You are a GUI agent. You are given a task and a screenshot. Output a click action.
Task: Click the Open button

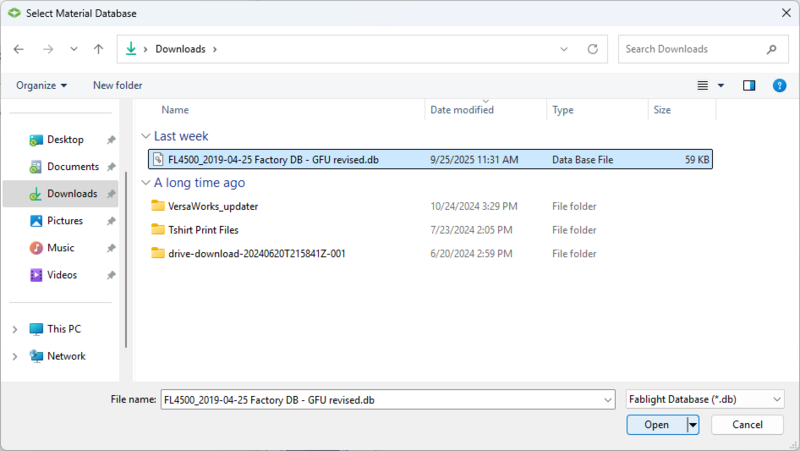[x=656, y=425]
